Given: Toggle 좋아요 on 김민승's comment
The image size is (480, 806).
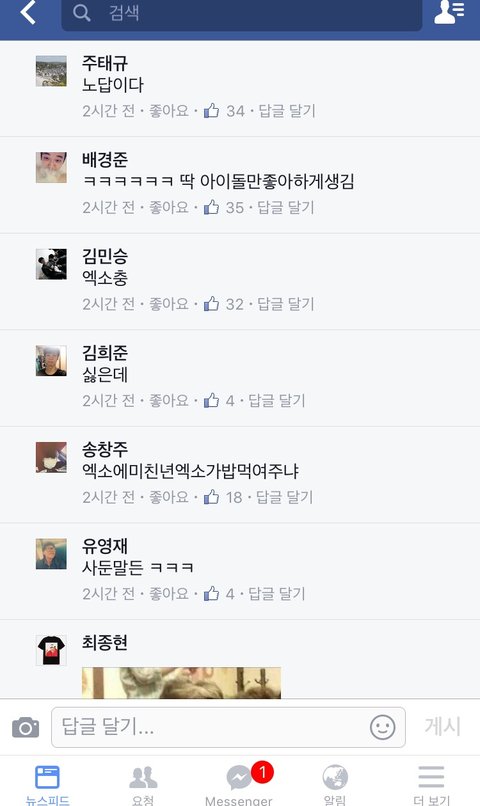Looking at the screenshot, I should [169, 304].
